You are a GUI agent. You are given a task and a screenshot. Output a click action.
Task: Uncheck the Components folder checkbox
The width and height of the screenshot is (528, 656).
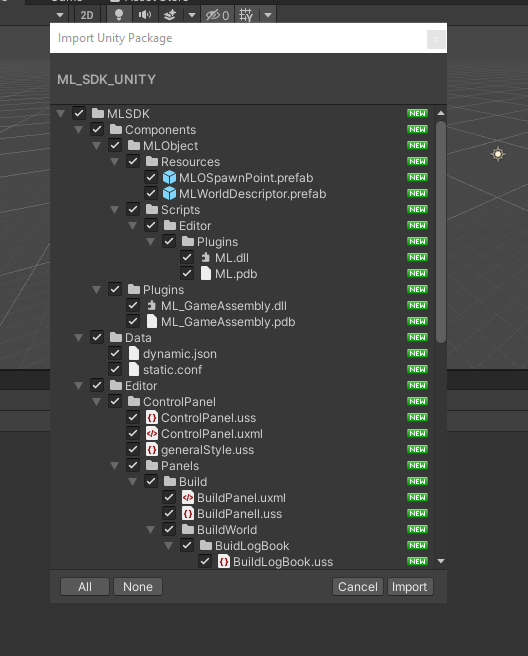pos(97,129)
